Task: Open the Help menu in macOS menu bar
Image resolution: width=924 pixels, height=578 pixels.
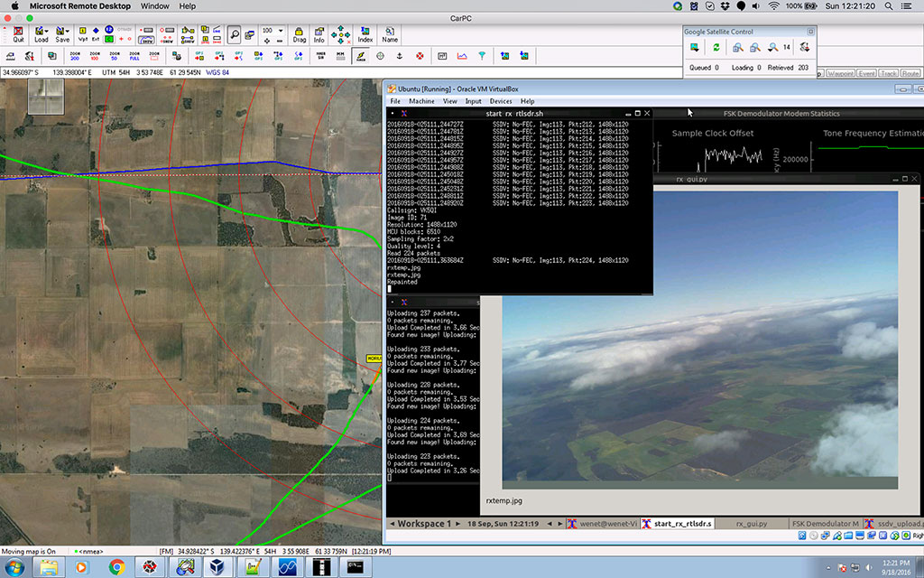Action: point(188,6)
